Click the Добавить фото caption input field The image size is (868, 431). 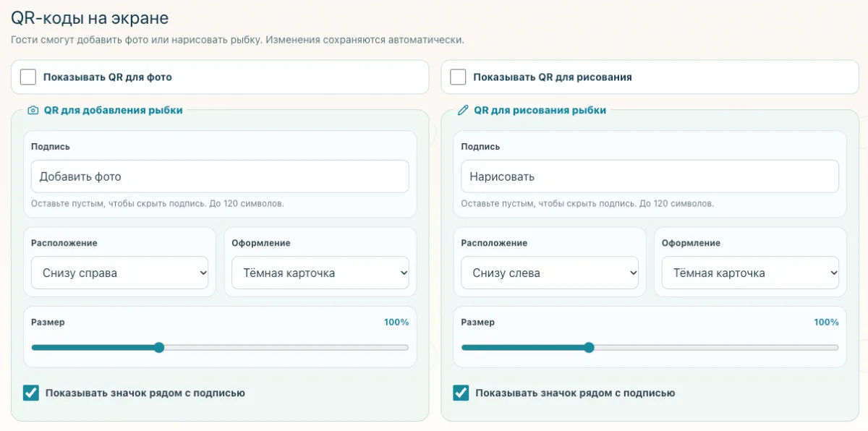tap(220, 176)
